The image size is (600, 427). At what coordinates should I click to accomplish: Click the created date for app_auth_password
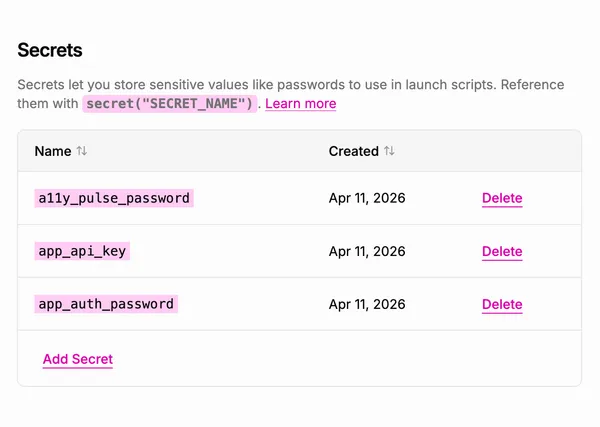click(x=367, y=304)
